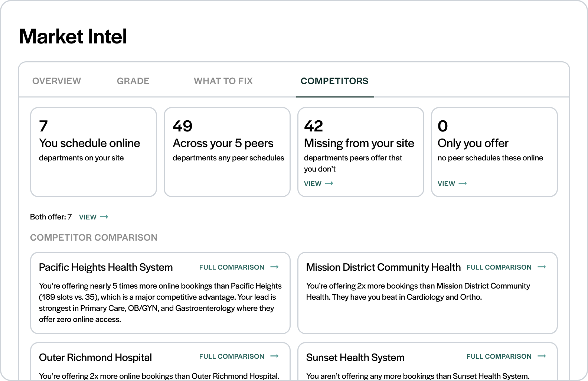Go to the What to Fix tab
This screenshot has height=381, width=588.
tap(223, 81)
